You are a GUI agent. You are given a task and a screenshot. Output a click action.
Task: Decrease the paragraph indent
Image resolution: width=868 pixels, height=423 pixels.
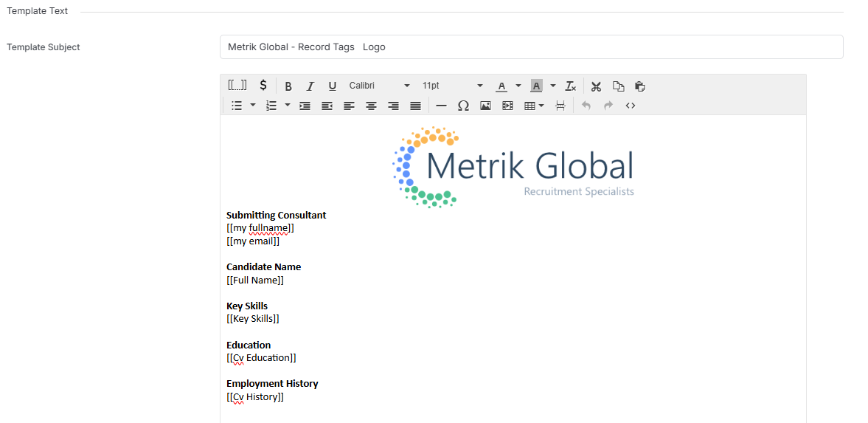point(327,106)
